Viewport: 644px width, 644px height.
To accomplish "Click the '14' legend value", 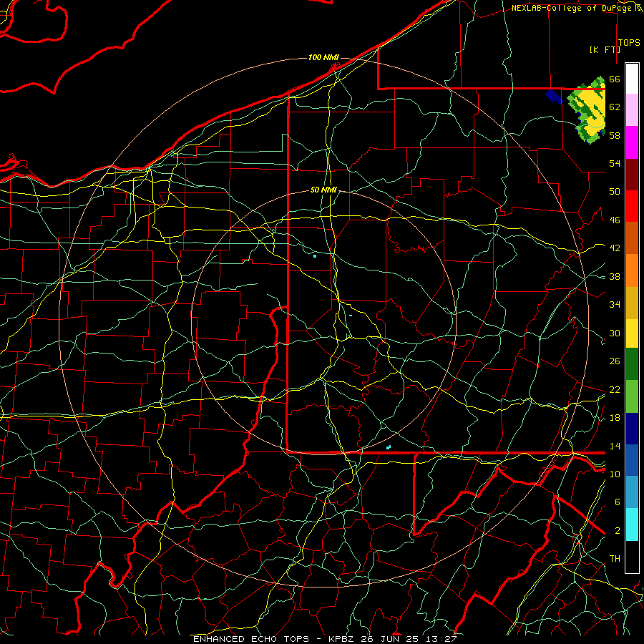I will click(615, 446).
